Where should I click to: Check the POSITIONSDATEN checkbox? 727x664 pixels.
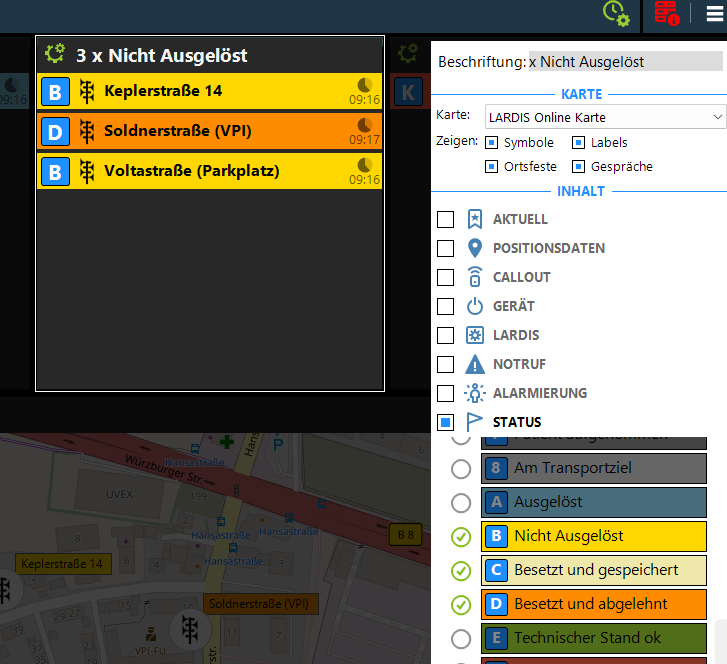point(446,248)
